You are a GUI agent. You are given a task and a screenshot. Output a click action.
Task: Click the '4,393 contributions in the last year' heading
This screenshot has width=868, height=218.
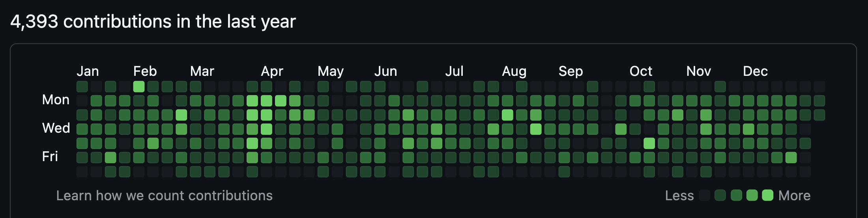tap(153, 21)
